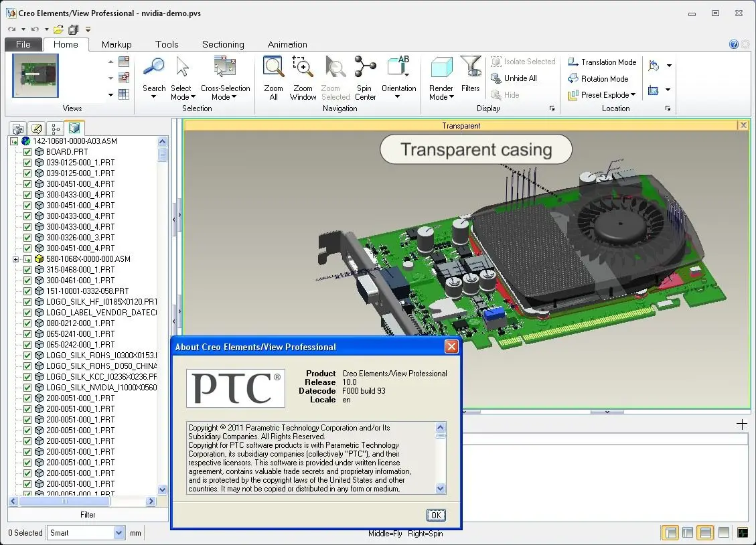This screenshot has width=756, height=545.
Task: Click the first layout icon in status bar
Action: point(670,532)
